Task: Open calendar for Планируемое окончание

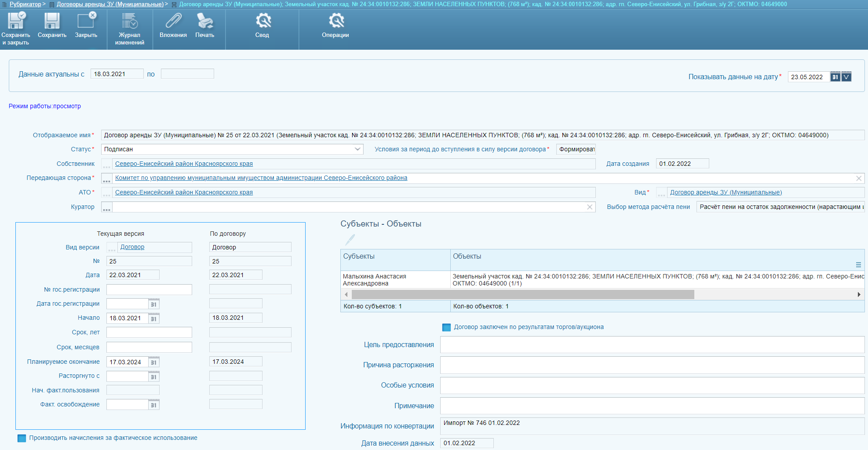Action: click(x=153, y=362)
